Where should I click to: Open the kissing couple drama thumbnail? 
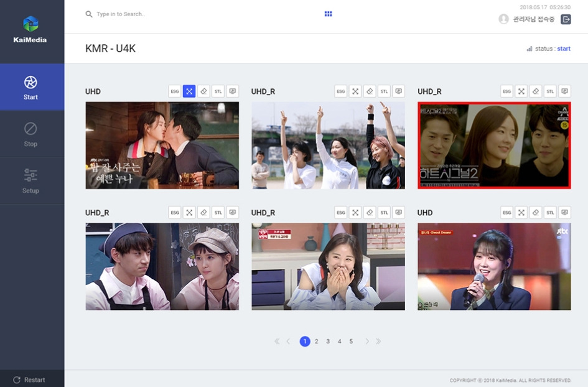tap(162, 145)
